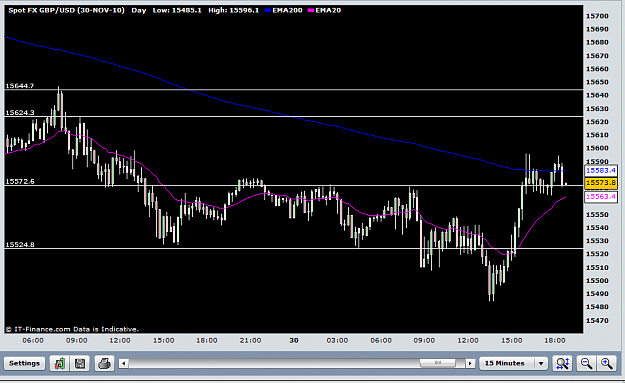The width and height of the screenshot is (625, 383).
Task: Click the auto-fit zoom icon with arrows
Action: (x=562, y=363)
